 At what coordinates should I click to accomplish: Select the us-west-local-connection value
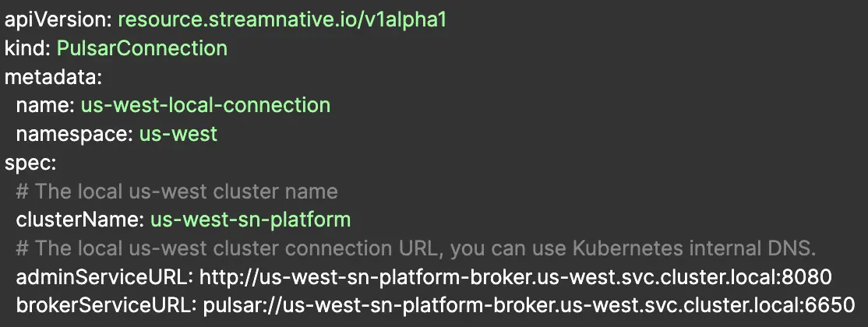click(x=206, y=105)
